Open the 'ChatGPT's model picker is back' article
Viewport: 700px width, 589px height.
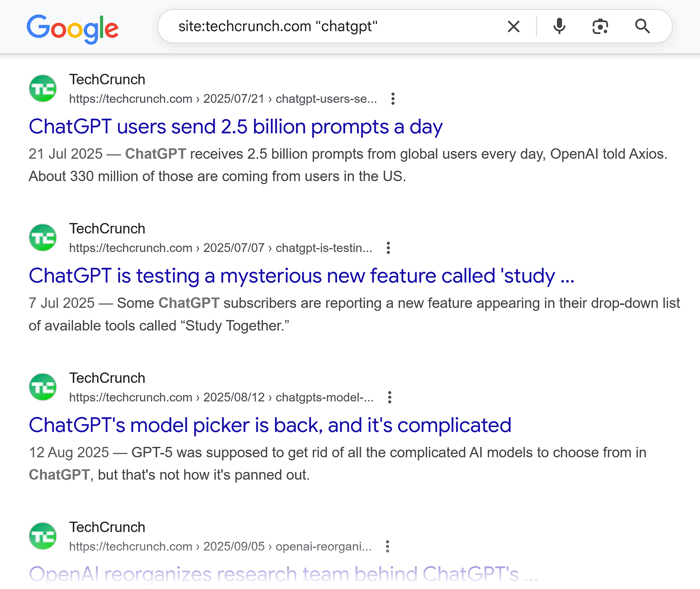pos(270,424)
